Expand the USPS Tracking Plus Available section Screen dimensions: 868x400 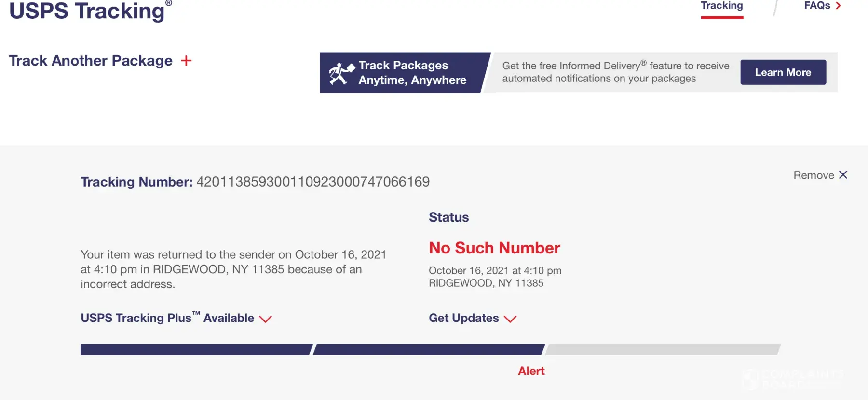coord(167,318)
